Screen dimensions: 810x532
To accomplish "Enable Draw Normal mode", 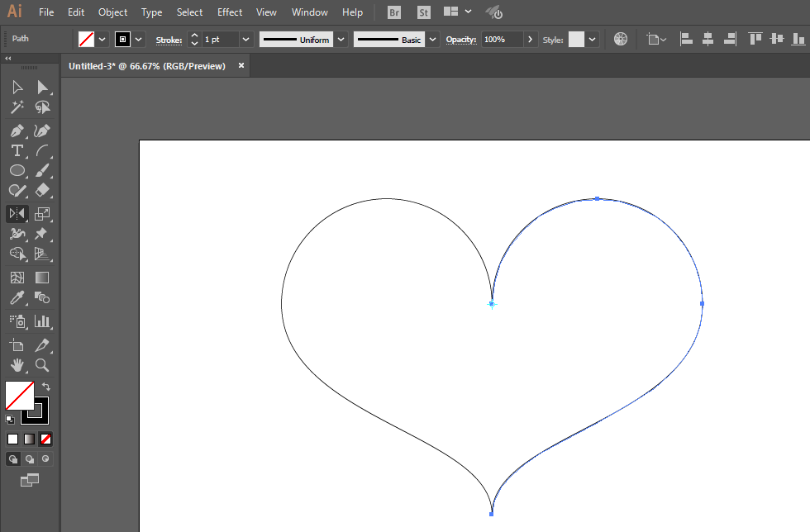I will coord(13,458).
